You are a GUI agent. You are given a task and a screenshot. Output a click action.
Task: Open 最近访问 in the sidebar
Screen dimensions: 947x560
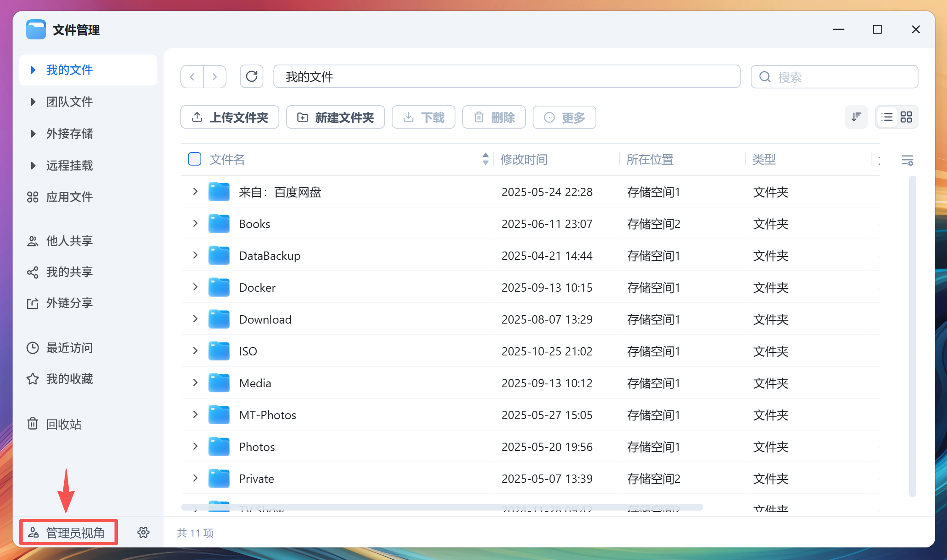click(69, 347)
